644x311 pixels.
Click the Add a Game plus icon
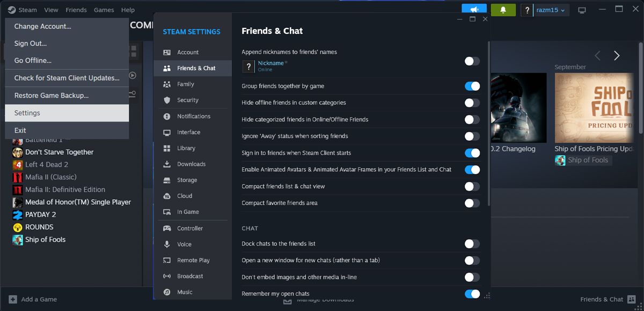click(13, 299)
